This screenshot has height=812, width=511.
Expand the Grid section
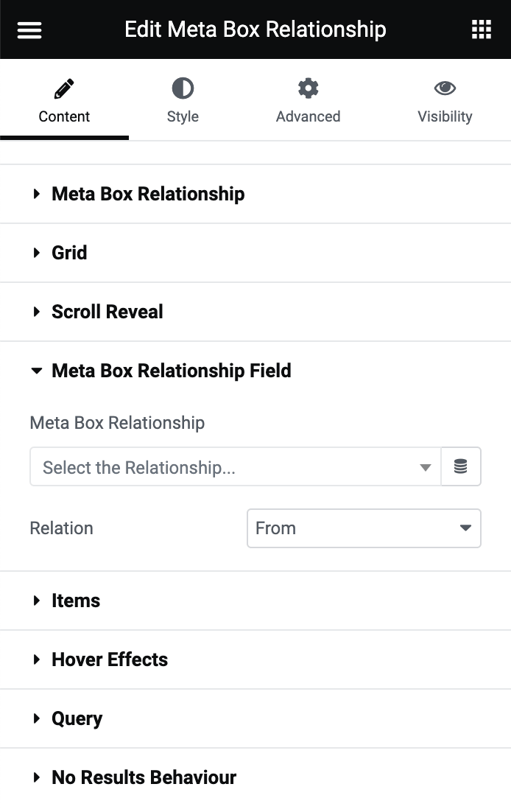[x=68, y=253]
